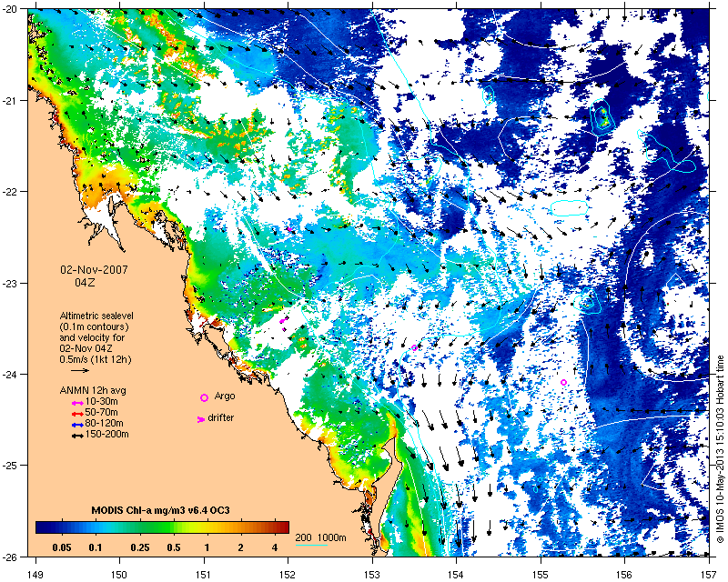The height and width of the screenshot is (582, 728).
Task: Select the Argo float marker near 153.5°E
Action: coord(414,347)
